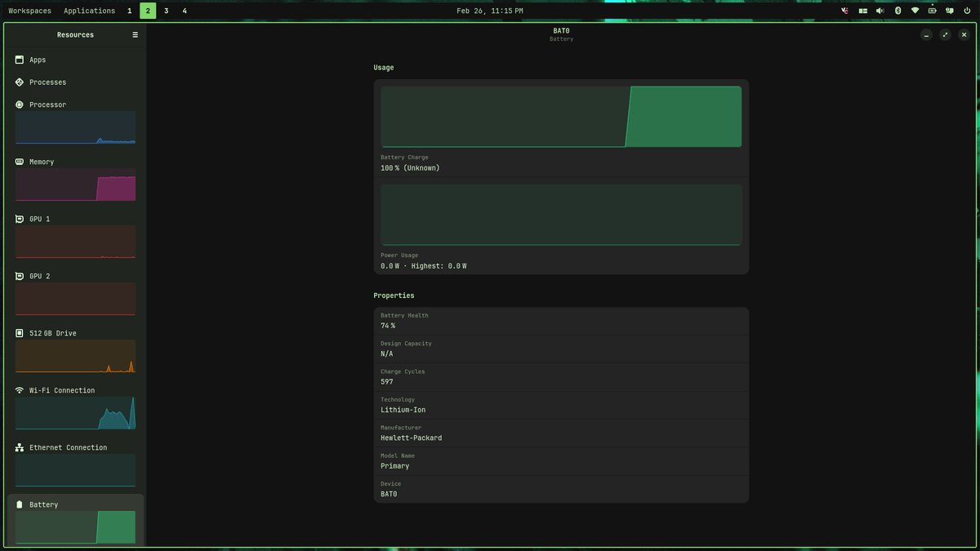Select active workspace 2
This screenshot has width=980, height=551.
point(148,11)
